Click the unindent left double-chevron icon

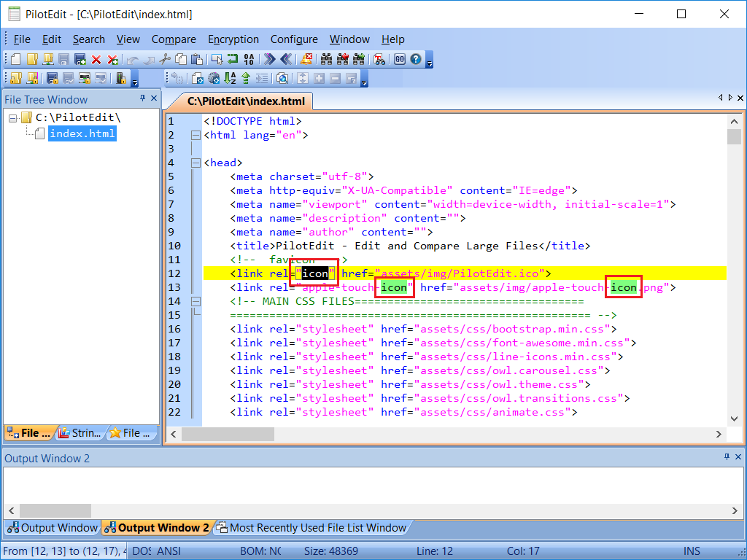click(286, 59)
